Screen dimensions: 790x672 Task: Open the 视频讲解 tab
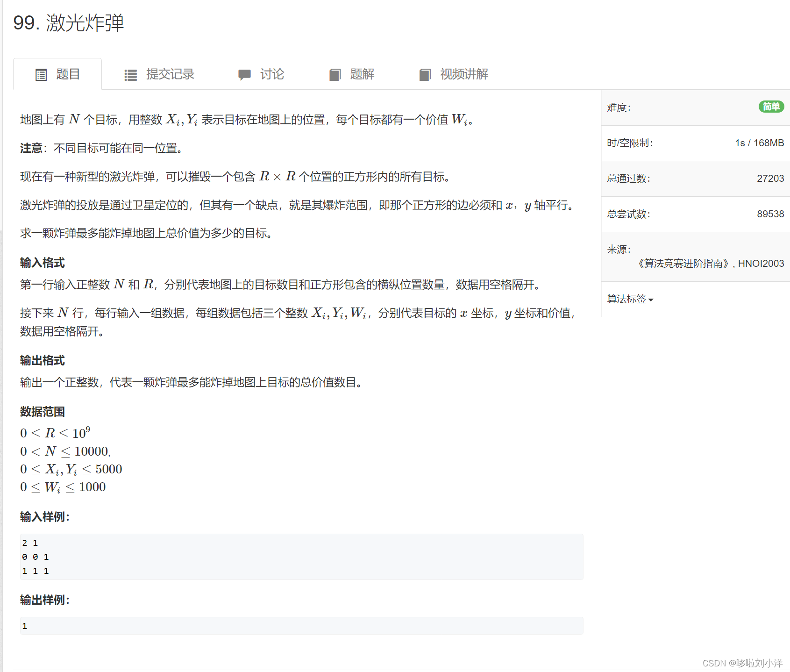pos(464,74)
